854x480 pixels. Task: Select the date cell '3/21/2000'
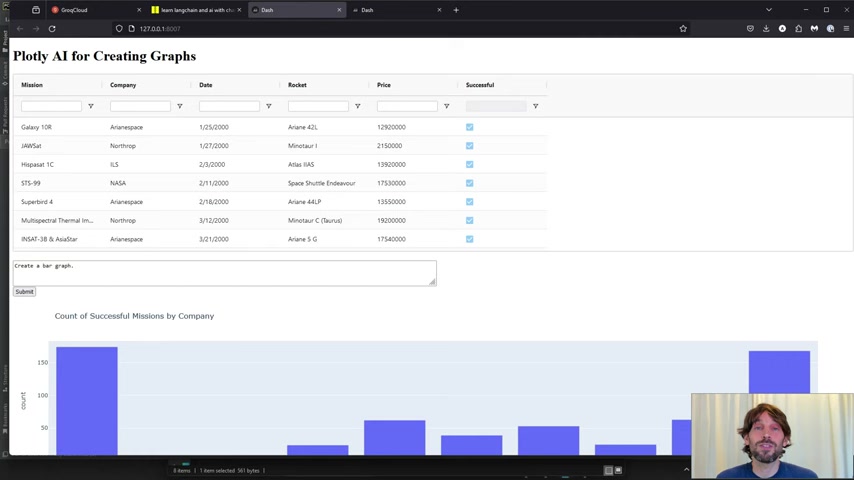tap(214, 239)
